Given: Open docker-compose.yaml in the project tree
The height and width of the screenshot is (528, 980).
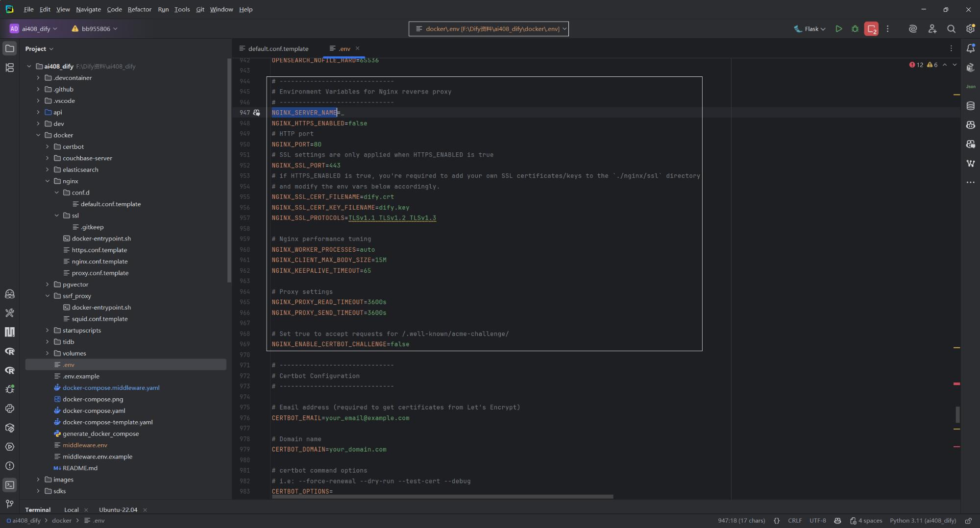Looking at the screenshot, I should click(94, 410).
